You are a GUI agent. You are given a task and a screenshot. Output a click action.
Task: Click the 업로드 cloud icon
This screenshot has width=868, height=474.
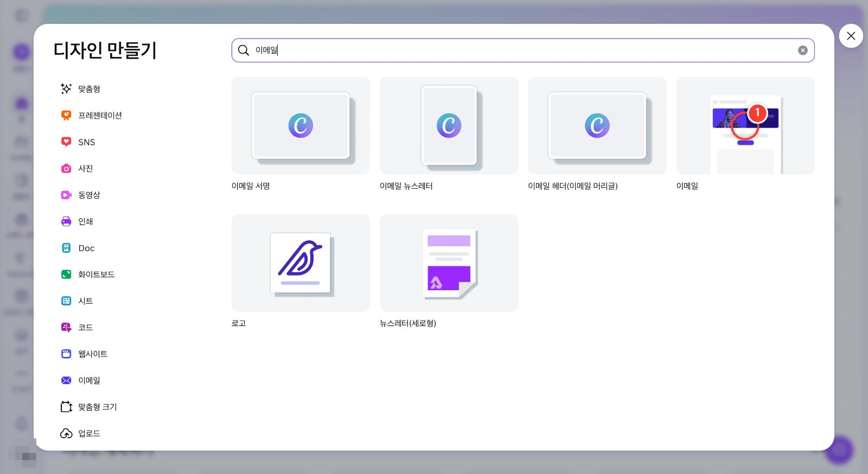(66, 433)
